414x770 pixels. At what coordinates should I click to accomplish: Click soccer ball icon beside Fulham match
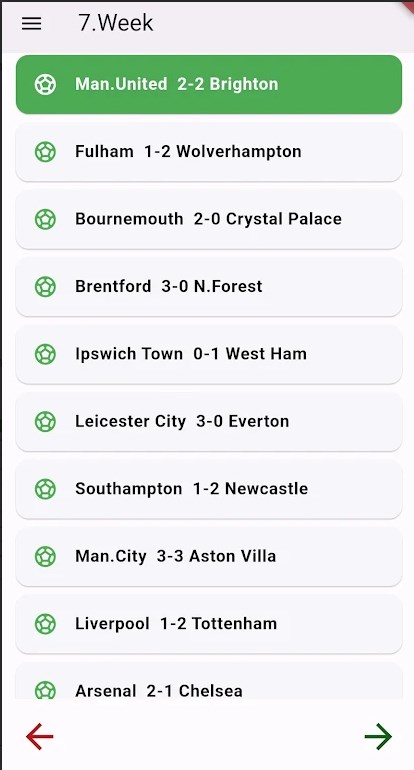45,152
